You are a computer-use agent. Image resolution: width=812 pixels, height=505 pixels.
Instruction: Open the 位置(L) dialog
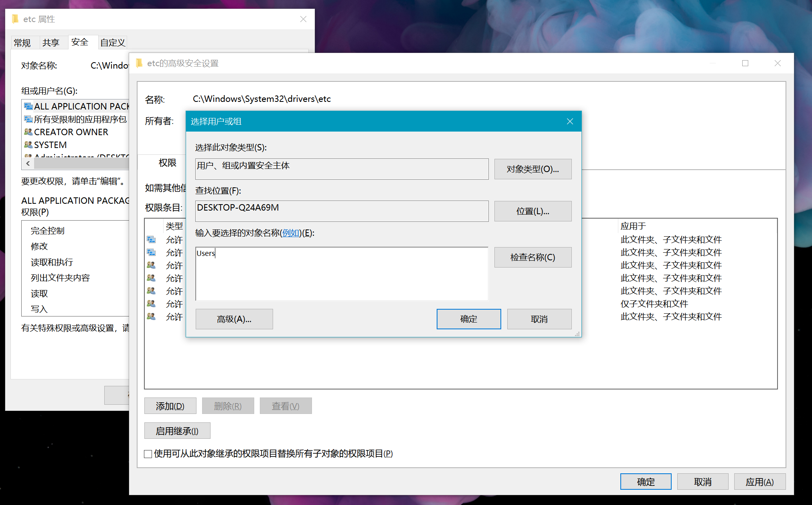pyautogui.click(x=533, y=211)
